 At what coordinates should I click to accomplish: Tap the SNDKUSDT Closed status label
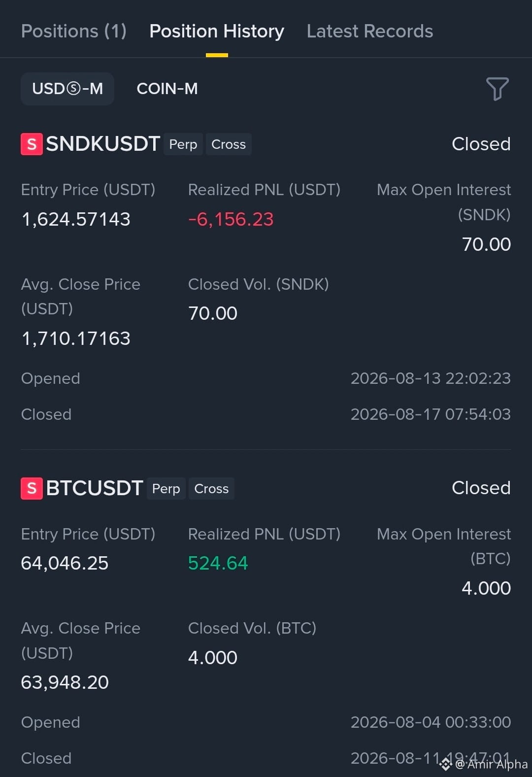pyautogui.click(x=481, y=144)
